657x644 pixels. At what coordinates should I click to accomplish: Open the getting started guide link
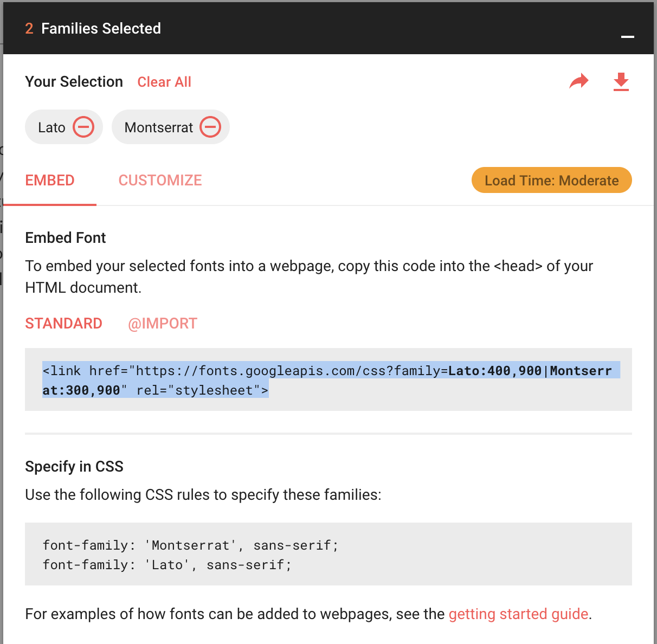pos(518,614)
